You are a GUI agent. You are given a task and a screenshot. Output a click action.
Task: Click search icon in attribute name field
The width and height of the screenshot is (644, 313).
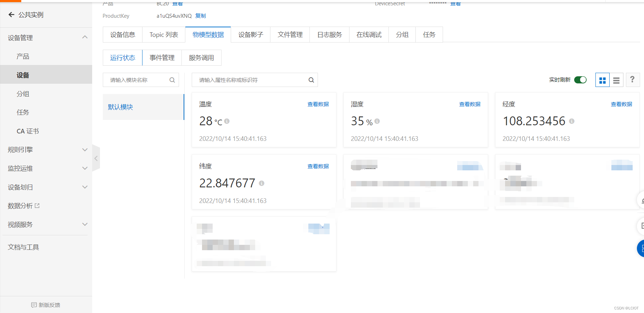[x=311, y=80]
